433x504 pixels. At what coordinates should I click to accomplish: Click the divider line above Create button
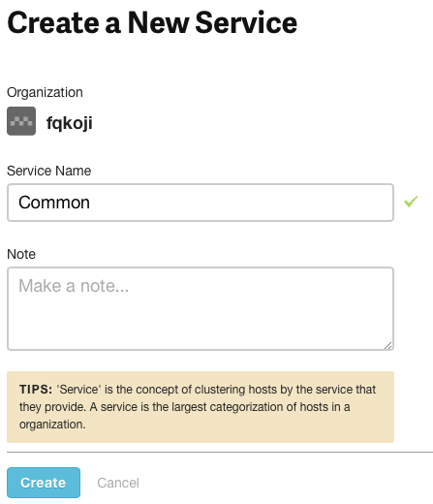coord(220,453)
